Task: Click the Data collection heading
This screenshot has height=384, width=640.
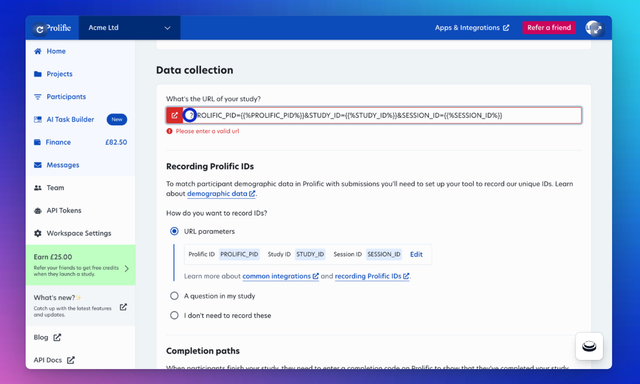Action: [x=195, y=70]
